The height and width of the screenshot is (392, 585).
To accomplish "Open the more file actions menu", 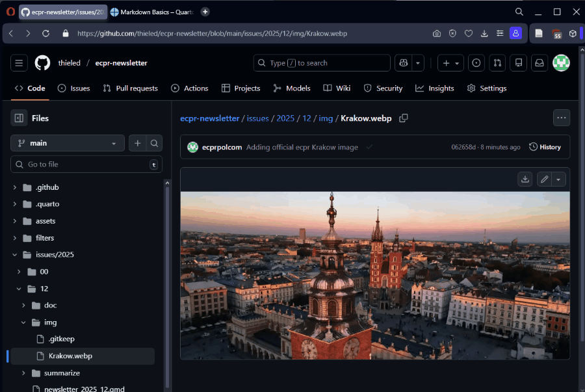I will 562,118.
